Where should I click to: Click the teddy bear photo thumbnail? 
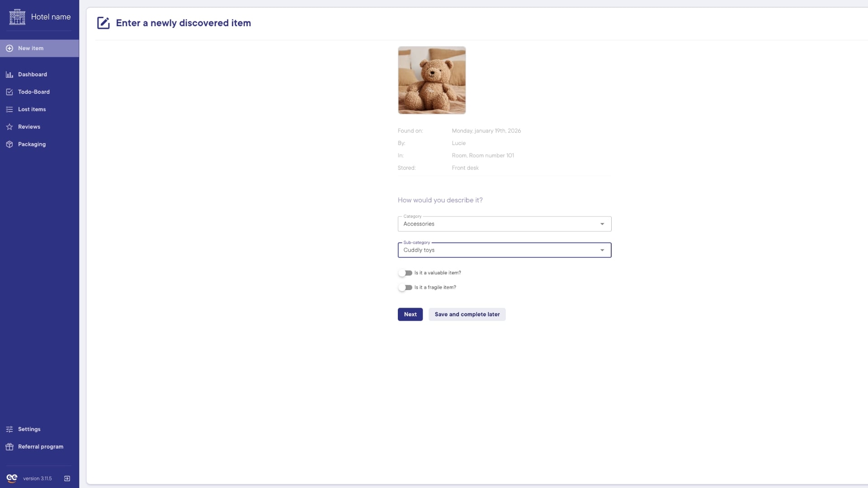(432, 80)
